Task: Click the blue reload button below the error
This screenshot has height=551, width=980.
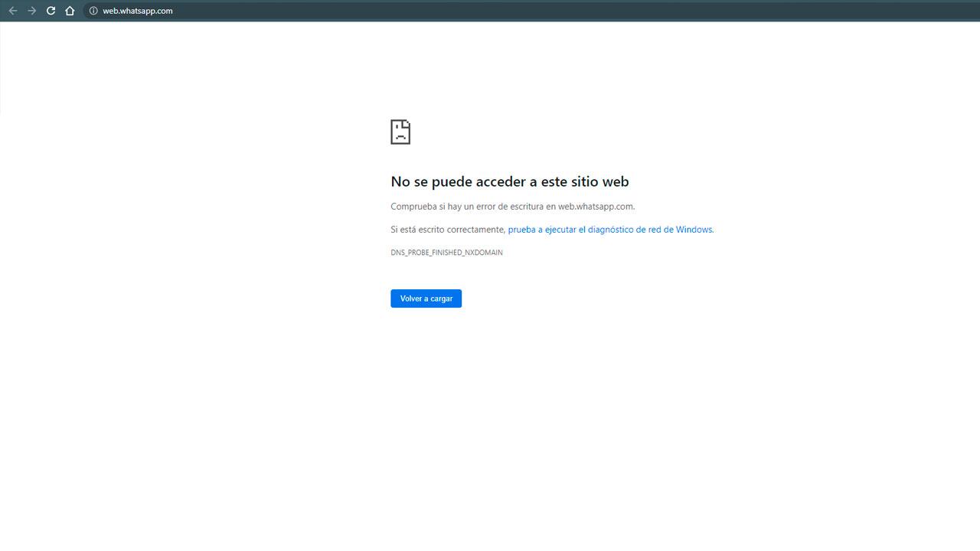Action: pos(426,298)
